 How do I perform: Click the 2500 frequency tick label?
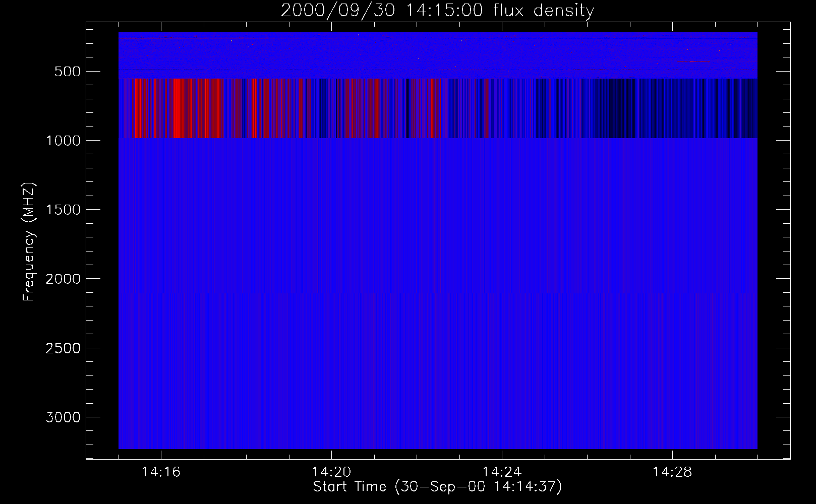pyautogui.click(x=63, y=348)
